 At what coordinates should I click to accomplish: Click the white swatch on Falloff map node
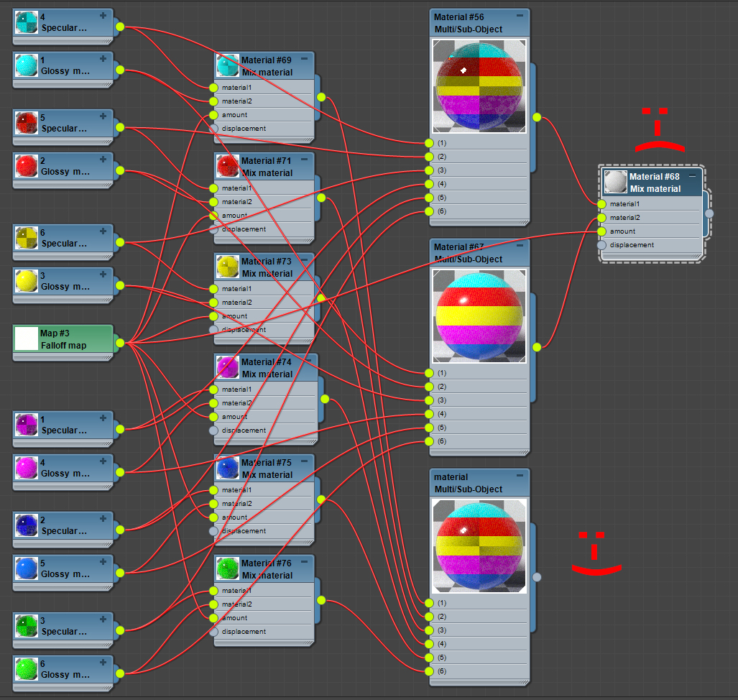[27, 339]
